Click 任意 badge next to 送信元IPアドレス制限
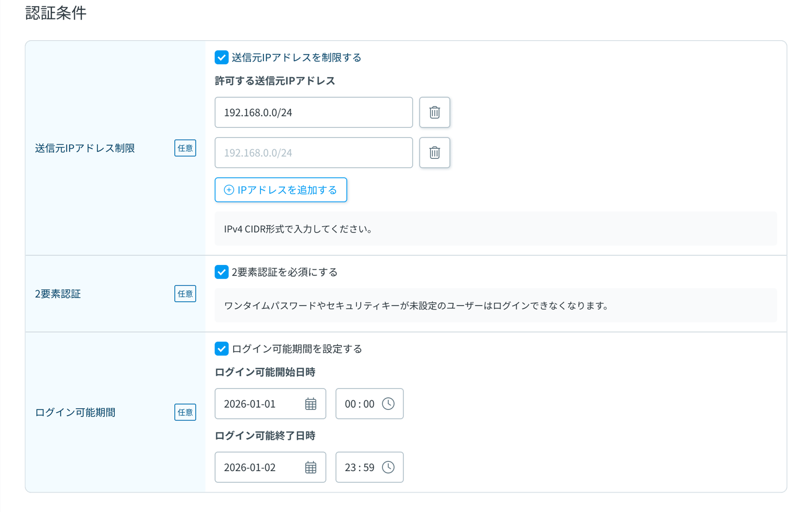 coord(185,148)
